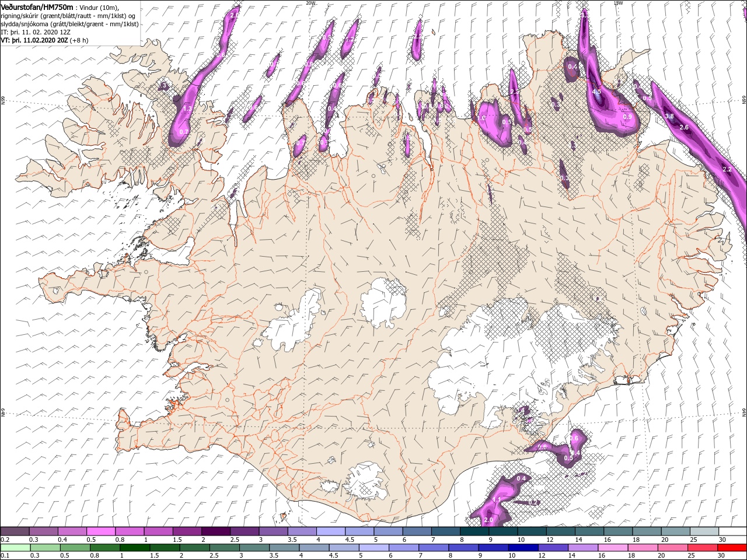Click the 'IT: þri. 11. 02. 2020 12Z' line

(37, 32)
